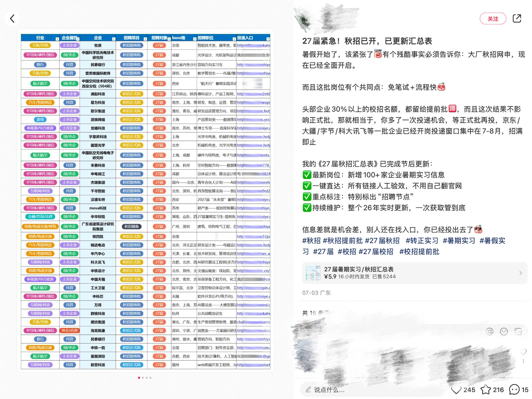This screenshot has width=532, height=399.
Task: Click the 万得 company cell
Action: [98, 305]
